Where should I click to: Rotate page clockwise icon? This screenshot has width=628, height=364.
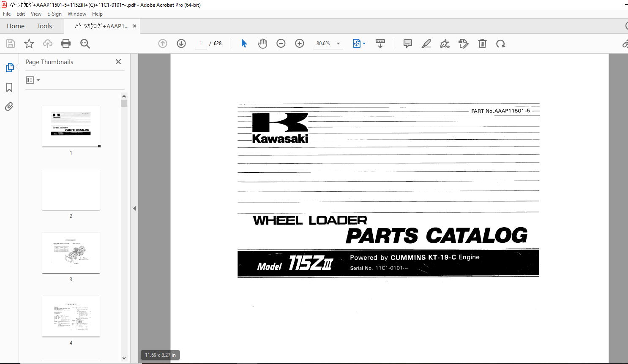[x=501, y=43]
